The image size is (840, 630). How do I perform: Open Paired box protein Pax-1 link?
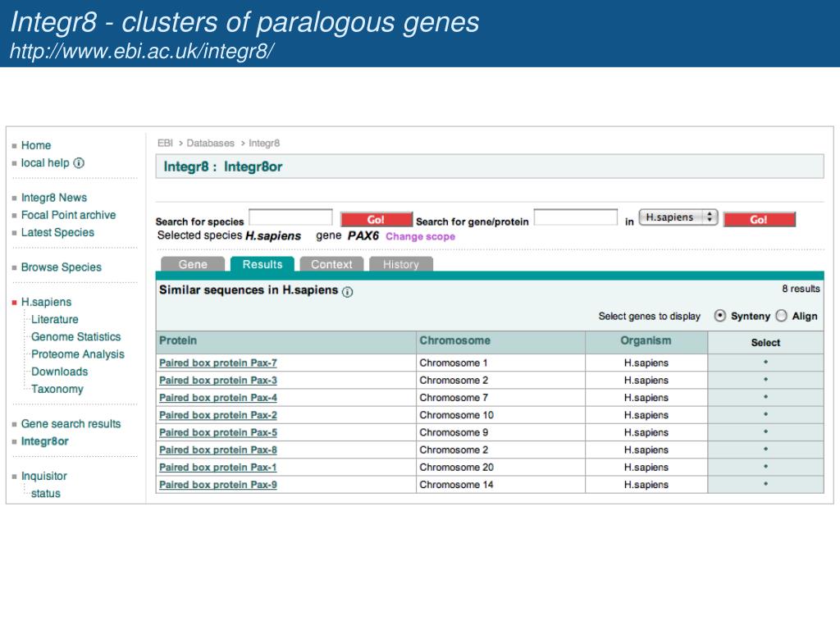point(218,467)
